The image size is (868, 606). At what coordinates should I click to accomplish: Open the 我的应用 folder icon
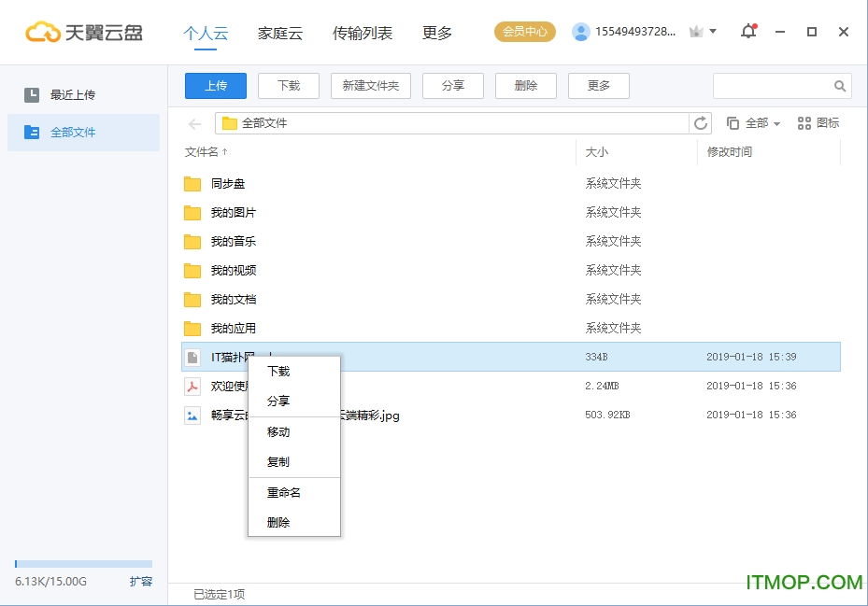click(x=192, y=329)
